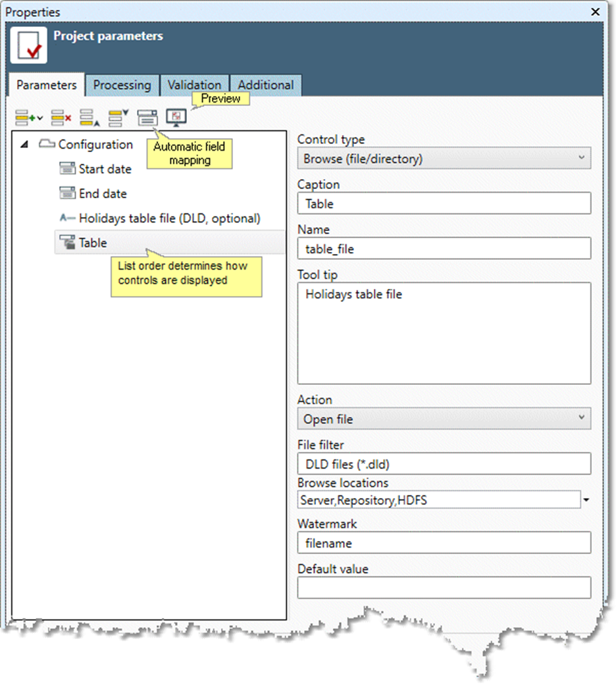Click the Delete parameter icon
The width and height of the screenshot is (616, 685).
coord(58,117)
